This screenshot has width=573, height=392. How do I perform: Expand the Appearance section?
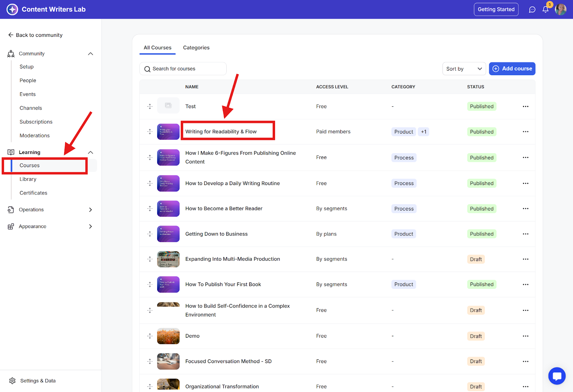click(x=90, y=227)
